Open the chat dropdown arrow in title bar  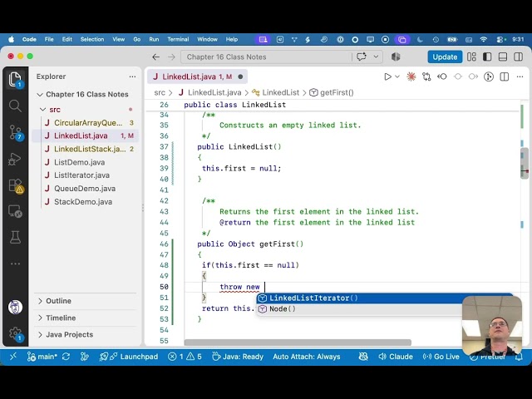376,57
